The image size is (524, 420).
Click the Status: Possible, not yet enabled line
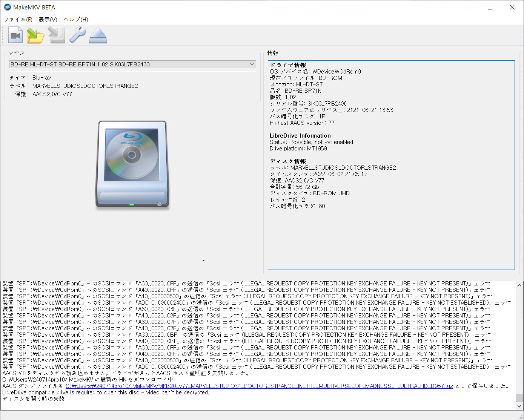click(312, 142)
